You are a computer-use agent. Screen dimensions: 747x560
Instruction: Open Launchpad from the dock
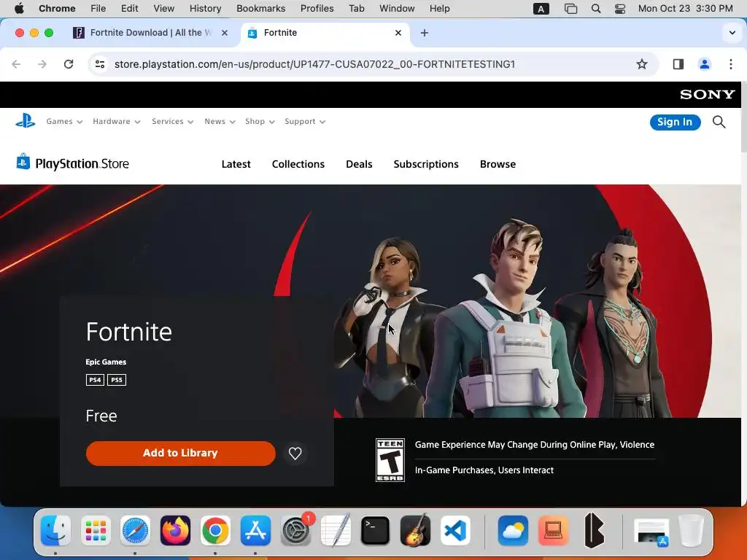click(96, 530)
